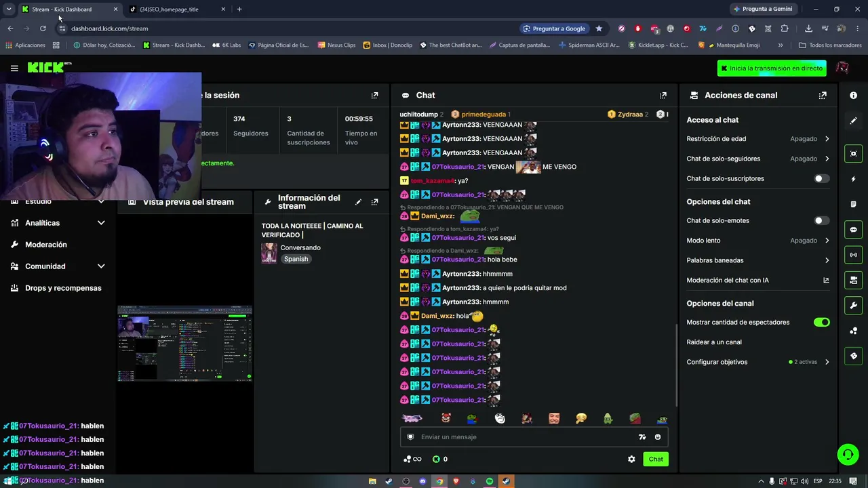This screenshot has width=868, height=488.
Task: Select the laughing face quick emote
Action: click(x=500, y=419)
